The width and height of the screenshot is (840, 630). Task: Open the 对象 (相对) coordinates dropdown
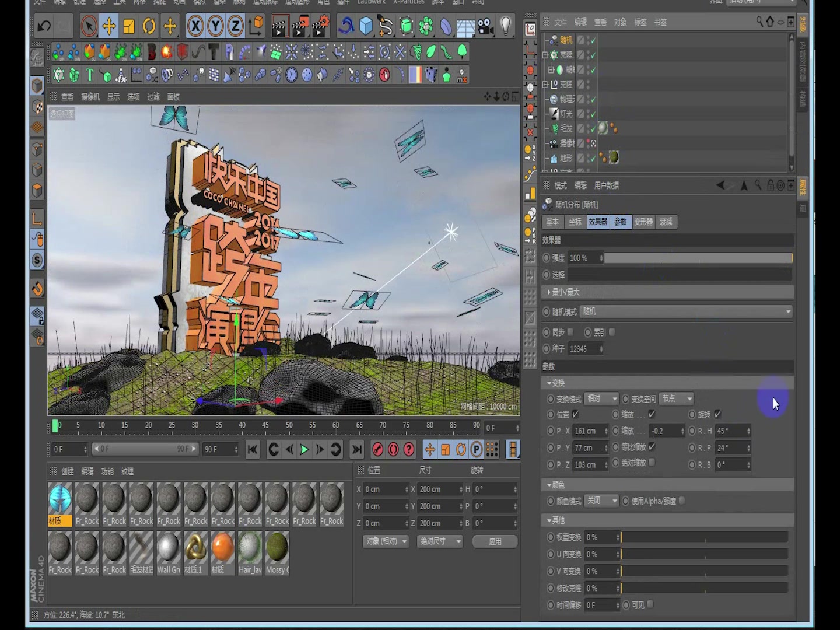tap(386, 541)
